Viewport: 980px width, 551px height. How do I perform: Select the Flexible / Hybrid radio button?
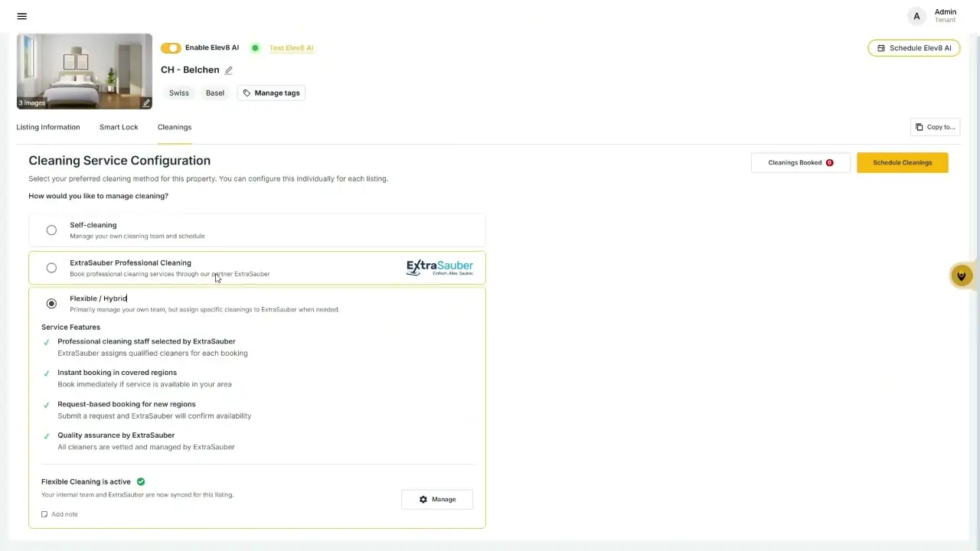pos(51,304)
